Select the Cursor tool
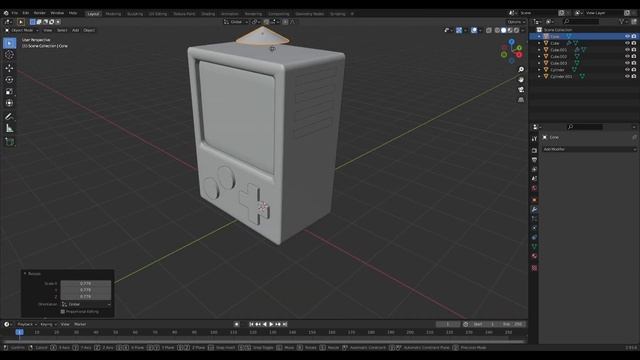This screenshot has height=360, width=640. coord(9,55)
